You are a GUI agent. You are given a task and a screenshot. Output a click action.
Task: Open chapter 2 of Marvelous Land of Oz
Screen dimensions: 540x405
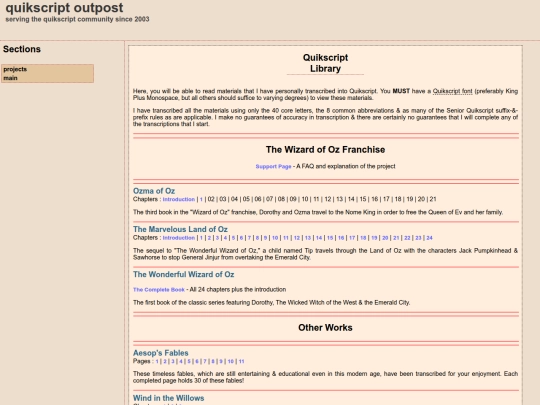(x=209, y=238)
